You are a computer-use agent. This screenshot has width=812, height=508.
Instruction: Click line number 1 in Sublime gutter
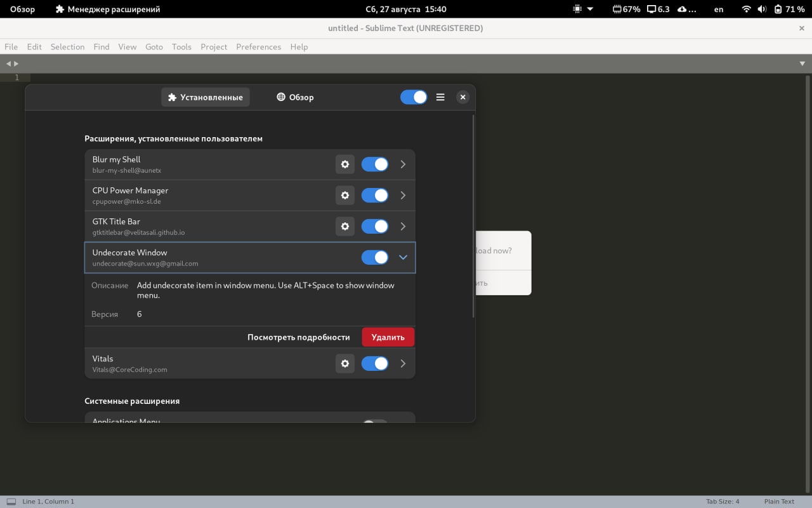tap(17, 77)
